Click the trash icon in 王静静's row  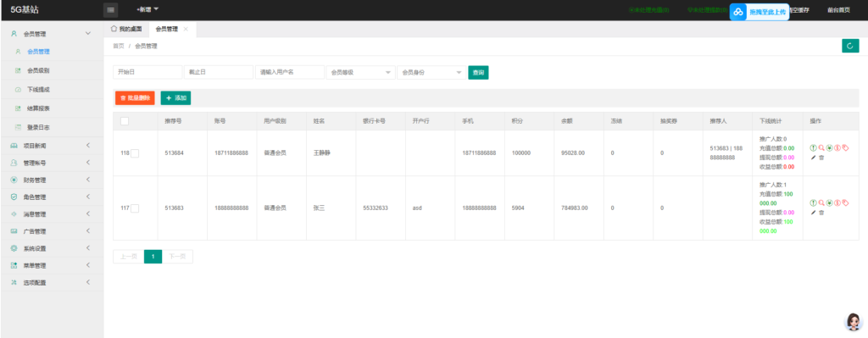[821, 158]
